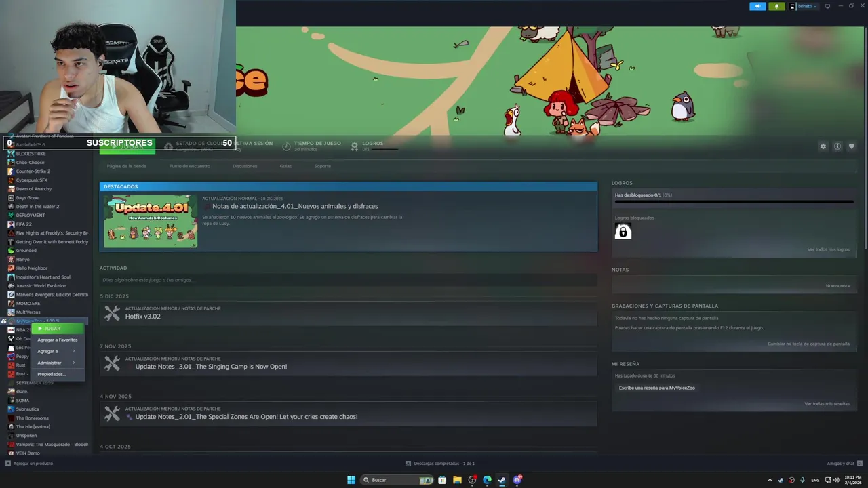Open the Guías tab
Screen dimensions: 868x488
coord(285,166)
